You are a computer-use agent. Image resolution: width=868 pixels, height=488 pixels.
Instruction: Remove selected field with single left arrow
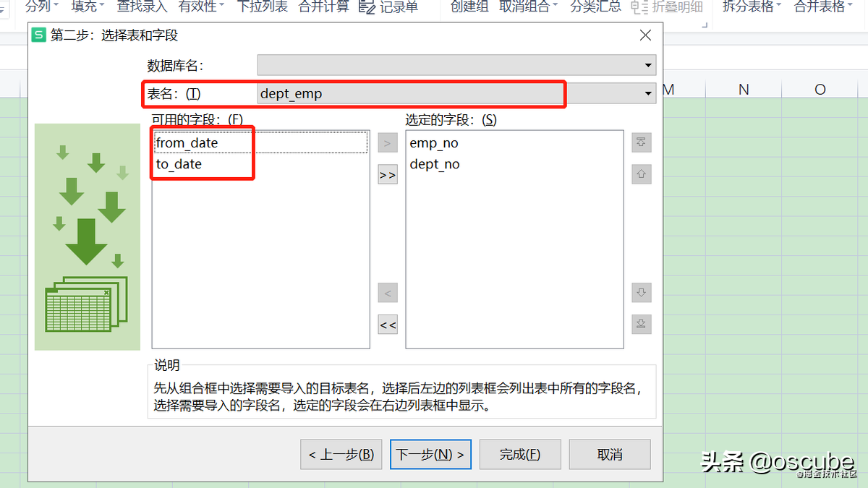click(x=388, y=294)
